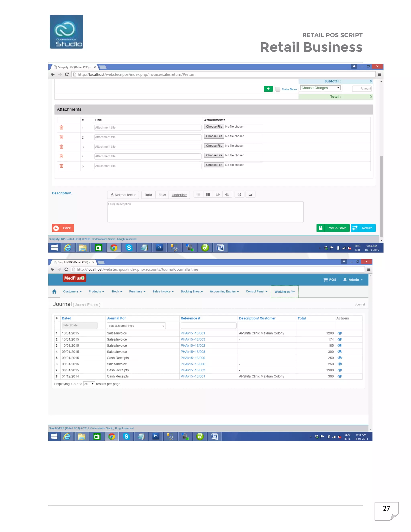
Task: View Cash Receipts entry dated 09/01/2015
Action: point(340,358)
